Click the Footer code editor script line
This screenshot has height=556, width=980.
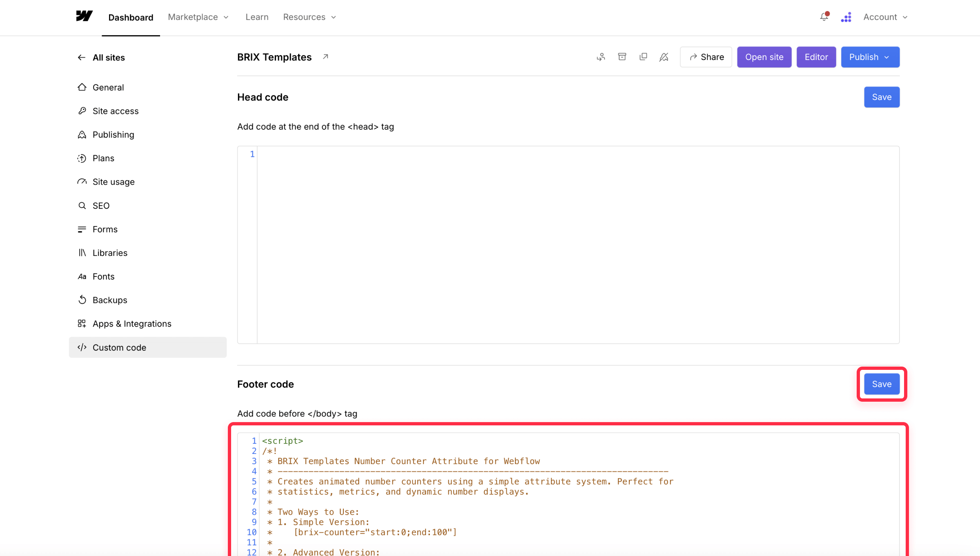pos(283,441)
